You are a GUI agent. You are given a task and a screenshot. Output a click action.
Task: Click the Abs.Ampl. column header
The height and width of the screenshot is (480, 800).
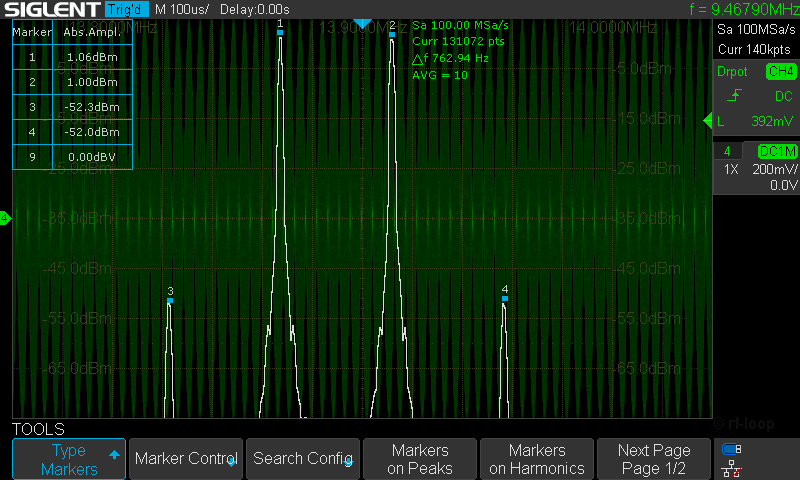(x=92, y=32)
